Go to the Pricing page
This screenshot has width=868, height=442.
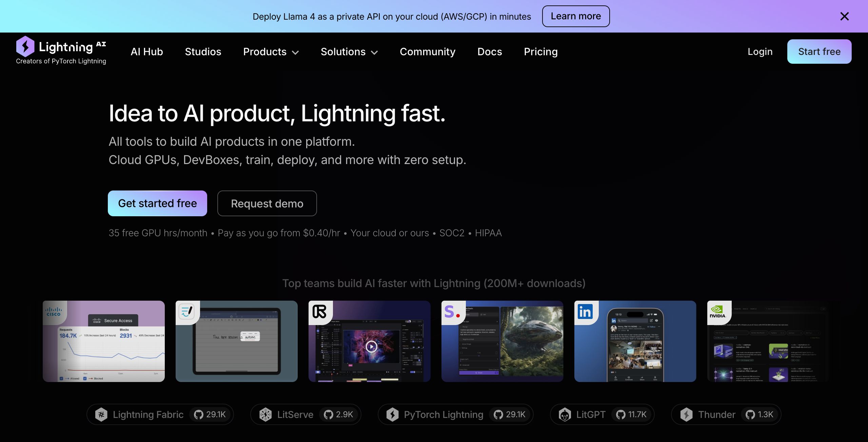pos(540,52)
